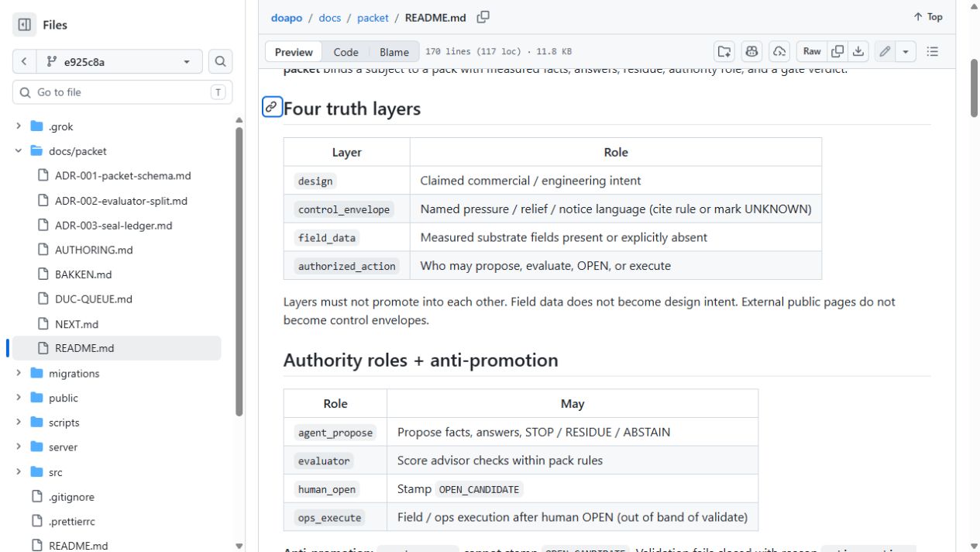Open the folder sparkle workspace icon
The height and width of the screenshot is (552, 980).
click(724, 52)
